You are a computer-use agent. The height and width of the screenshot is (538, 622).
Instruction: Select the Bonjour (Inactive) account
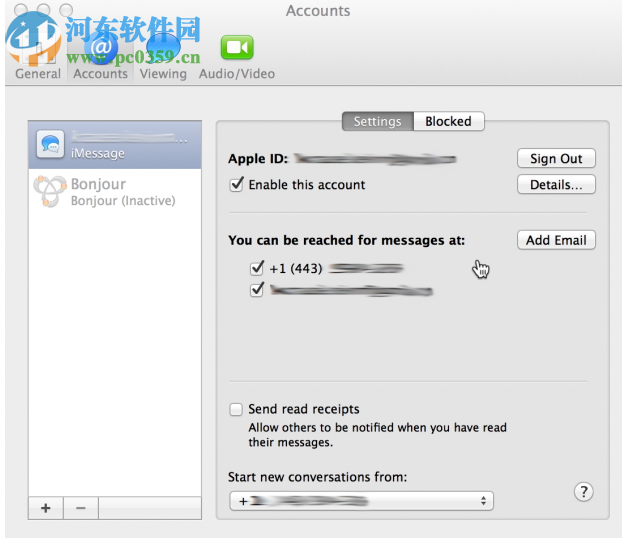click(115, 192)
